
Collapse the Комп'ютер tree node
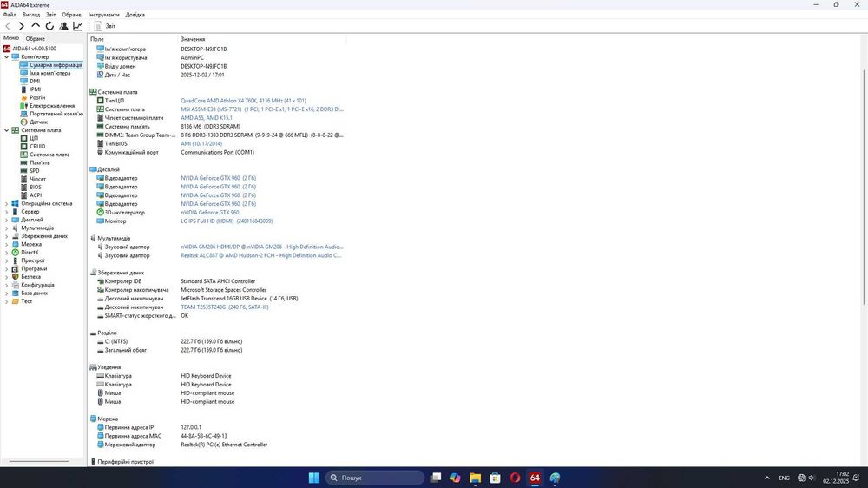pos(7,56)
